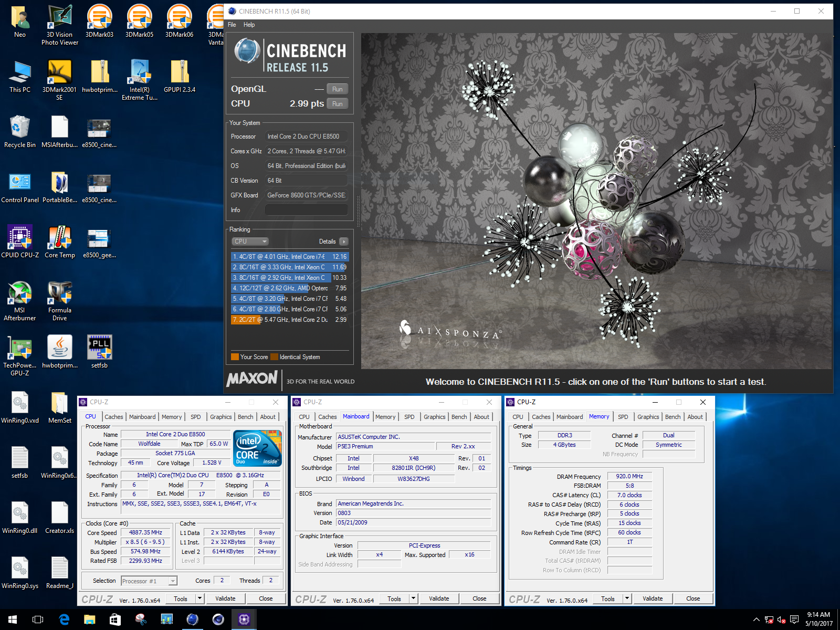
Task: Click the CPU-Z taskbar button
Action: click(x=244, y=619)
